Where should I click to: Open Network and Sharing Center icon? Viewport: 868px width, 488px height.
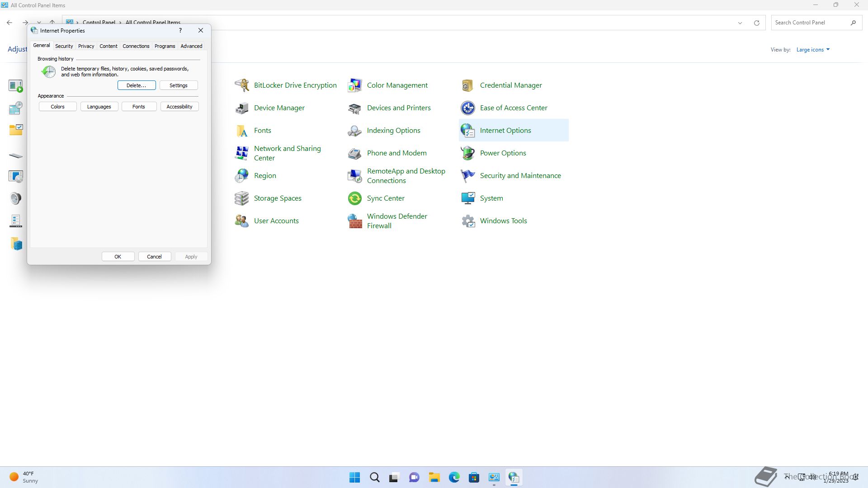coord(242,153)
